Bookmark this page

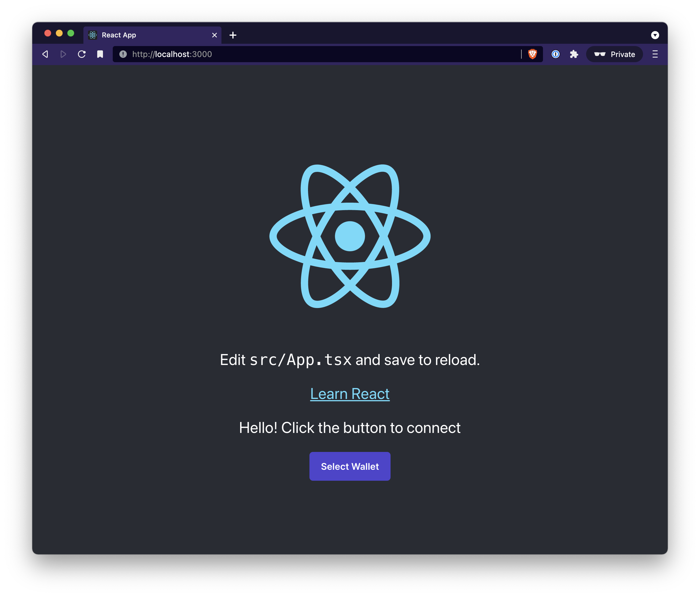click(x=100, y=54)
